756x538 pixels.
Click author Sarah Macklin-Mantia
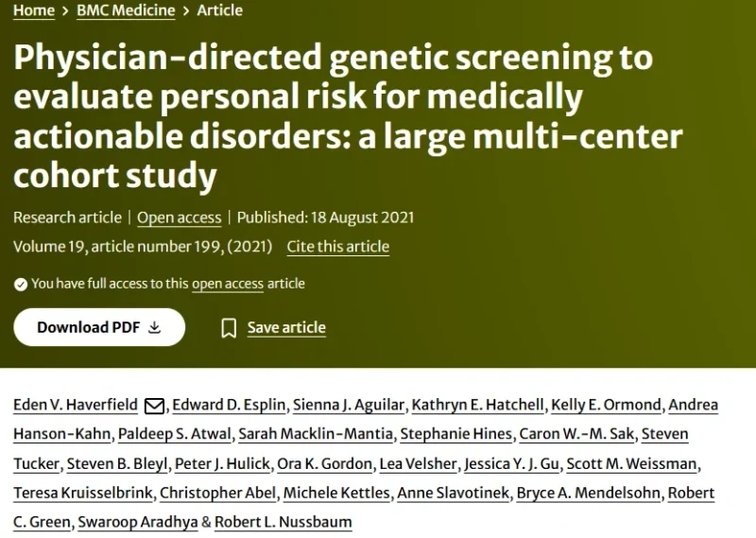[316, 434]
